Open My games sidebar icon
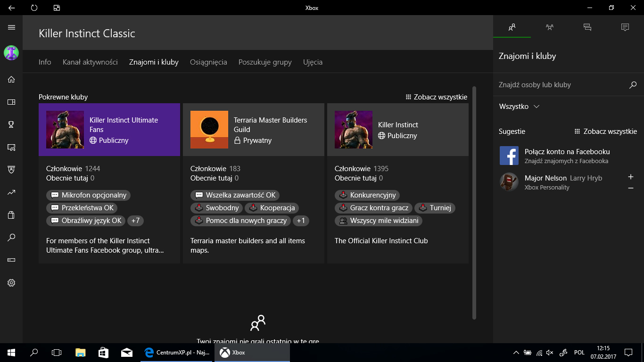Screen dimensions: 644x362 click(11, 102)
